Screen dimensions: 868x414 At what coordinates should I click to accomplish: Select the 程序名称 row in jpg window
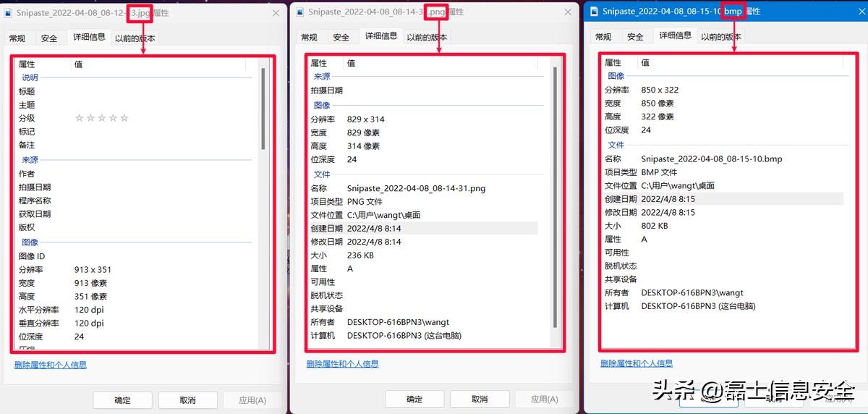pos(135,200)
